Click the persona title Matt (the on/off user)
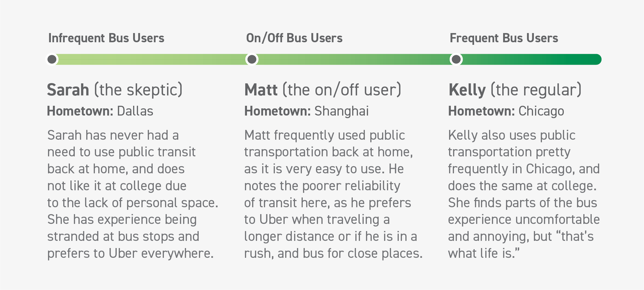644x290 pixels. (x=323, y=90)
